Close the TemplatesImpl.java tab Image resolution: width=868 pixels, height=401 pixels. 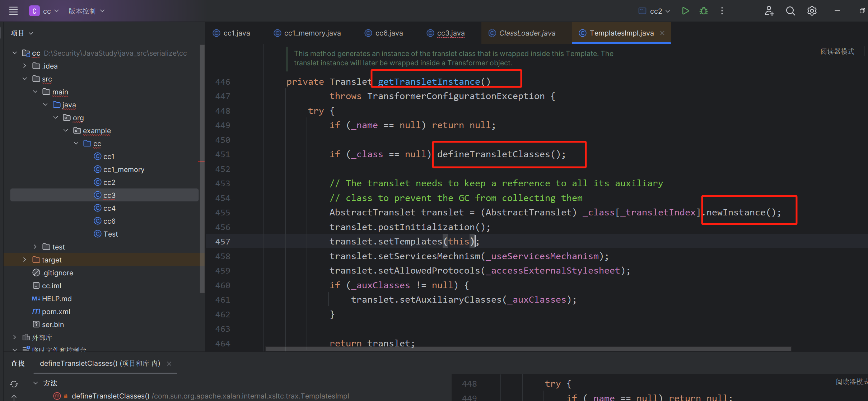point(662,33)
